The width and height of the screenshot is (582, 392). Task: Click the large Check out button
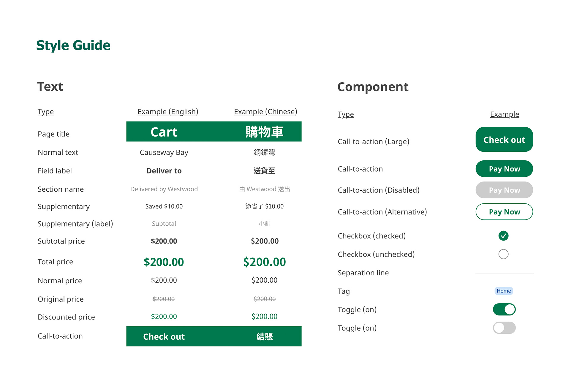pyautogui.click(x=504, y=140)
